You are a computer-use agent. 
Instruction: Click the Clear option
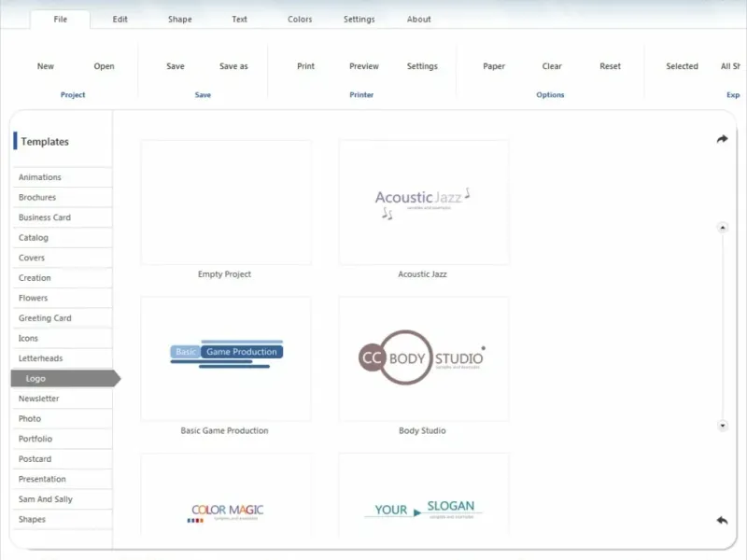552,66
